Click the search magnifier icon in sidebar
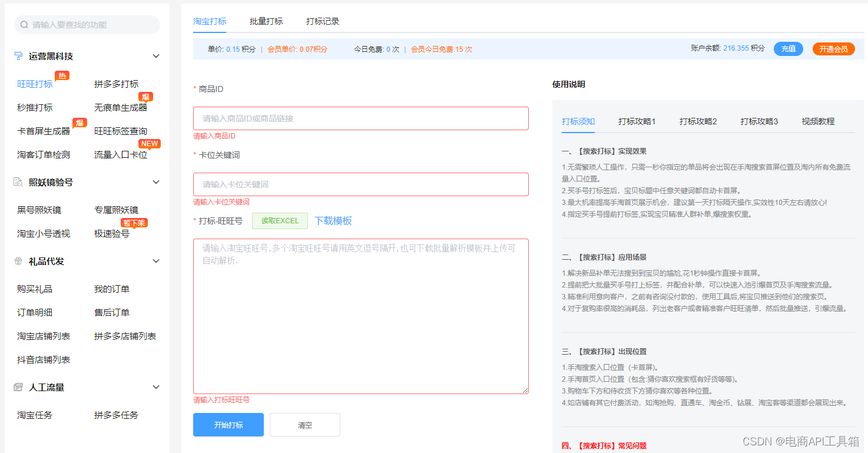Viewport: 868px width, 453px height. [x=24, y=25]
